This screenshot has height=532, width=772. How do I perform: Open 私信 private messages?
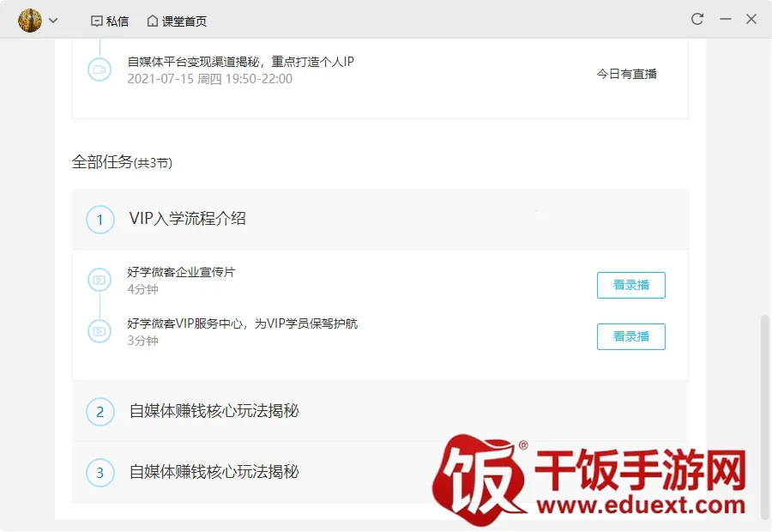[110, 21]
